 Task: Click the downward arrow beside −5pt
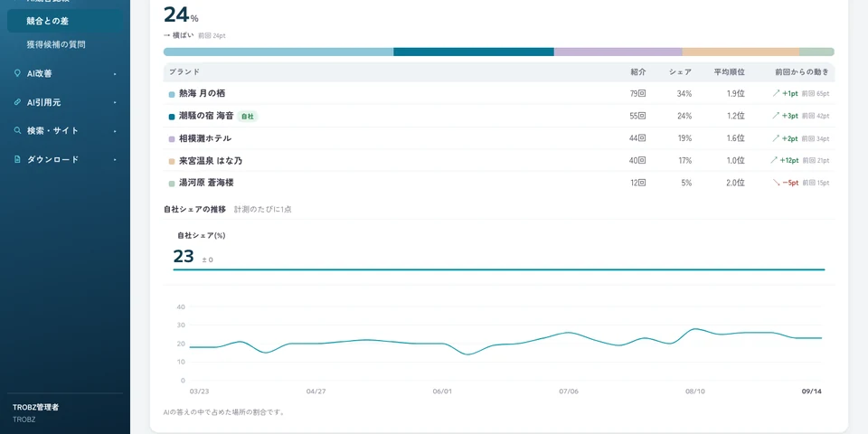(776, 183)
